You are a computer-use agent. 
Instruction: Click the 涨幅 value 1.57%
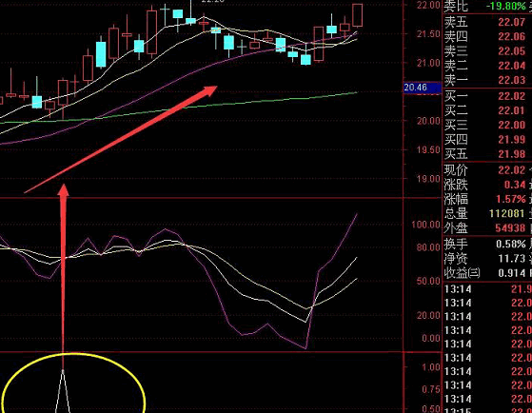click(511, 199)
